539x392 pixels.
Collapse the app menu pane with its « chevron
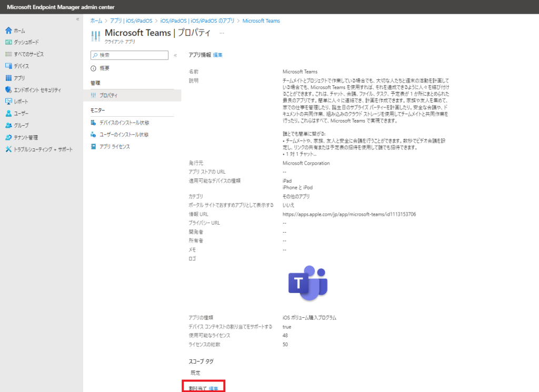click(175, 55)
